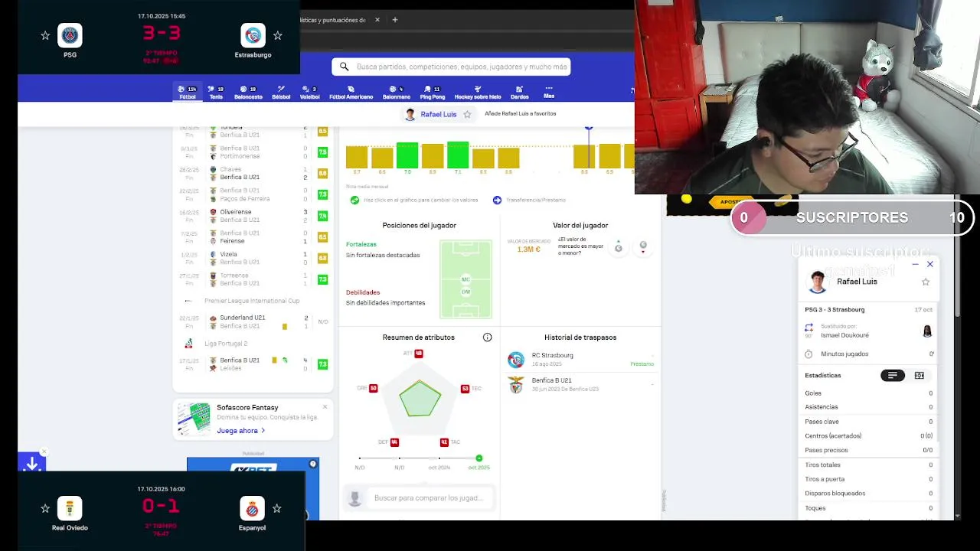Open Sunderland U21 vs Benfica match row

tap(253, 321)
